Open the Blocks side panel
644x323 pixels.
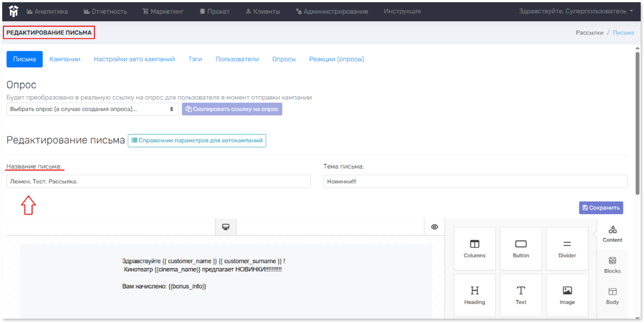pos(612,265)
